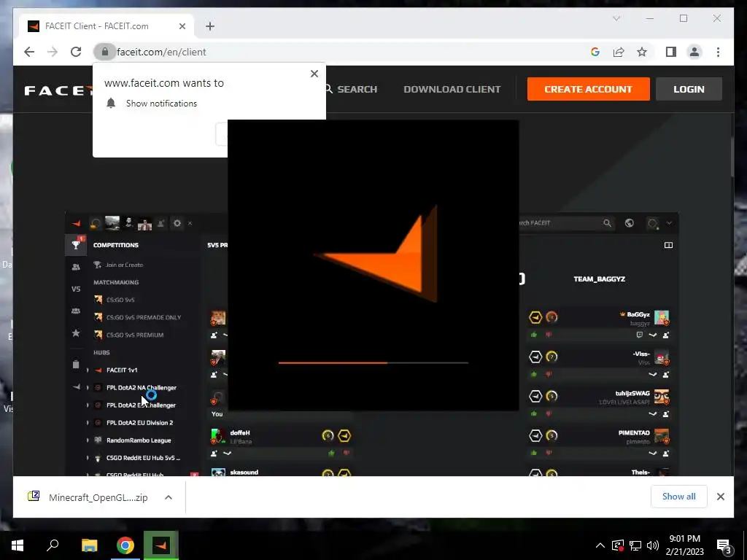Click the FACEIT app in the taskbar
747x560 pixels.
161,545
